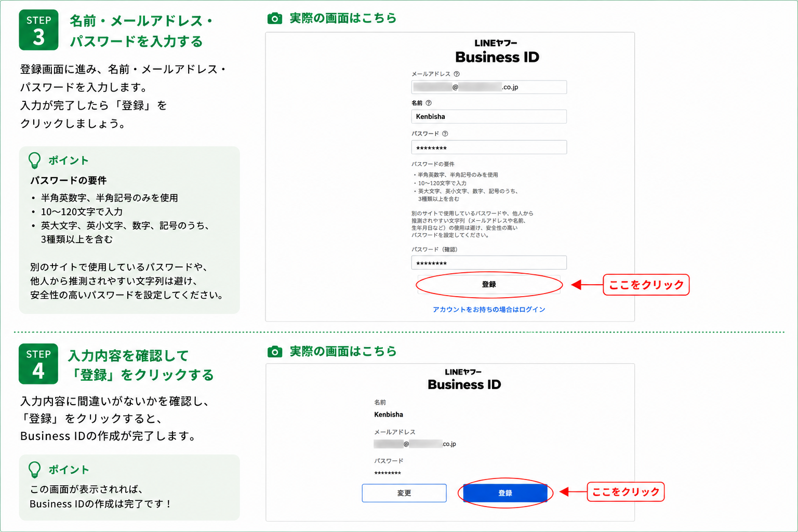
Task: Open the アカウントをお持ちの場合はログイン link
Action: pyautogui.click(x=489, y=310)
